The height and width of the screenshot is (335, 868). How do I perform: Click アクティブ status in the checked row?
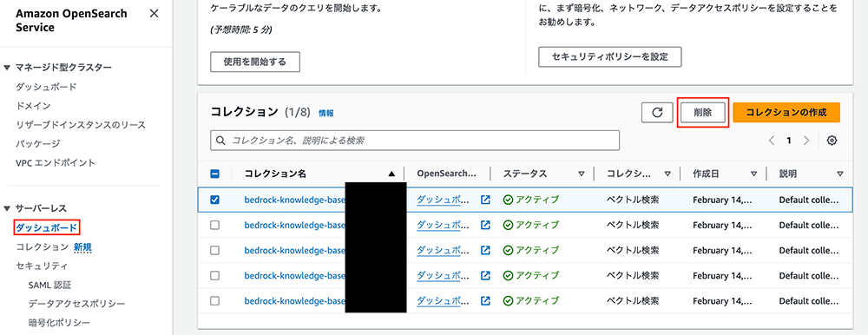coord(531,200)
